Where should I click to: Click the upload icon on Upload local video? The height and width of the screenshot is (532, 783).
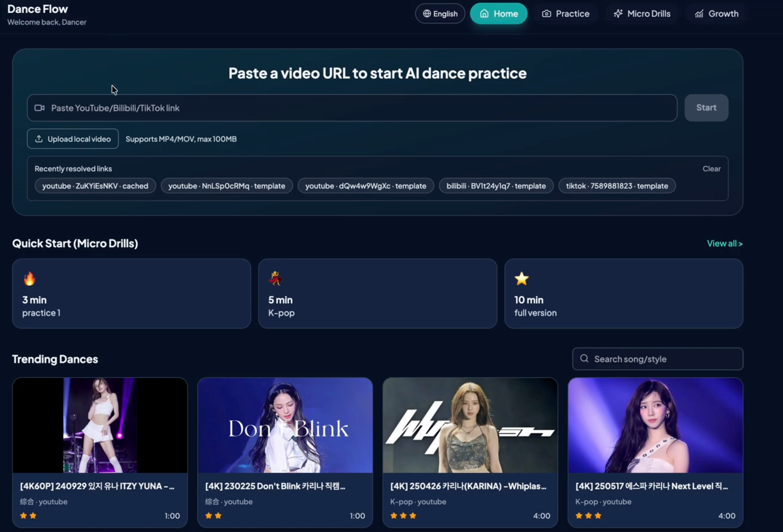tap(39, 139)
